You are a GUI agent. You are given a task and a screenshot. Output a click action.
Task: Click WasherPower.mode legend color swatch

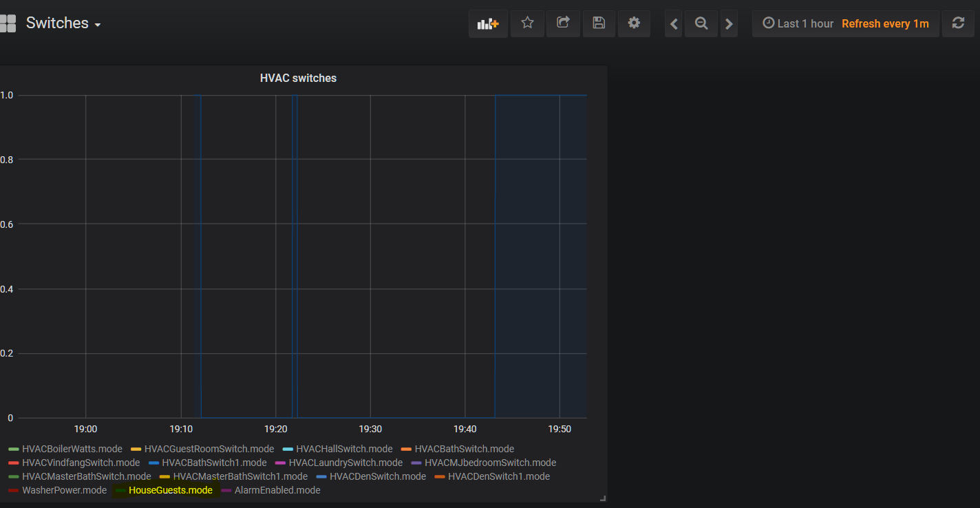tap(13, 491)
